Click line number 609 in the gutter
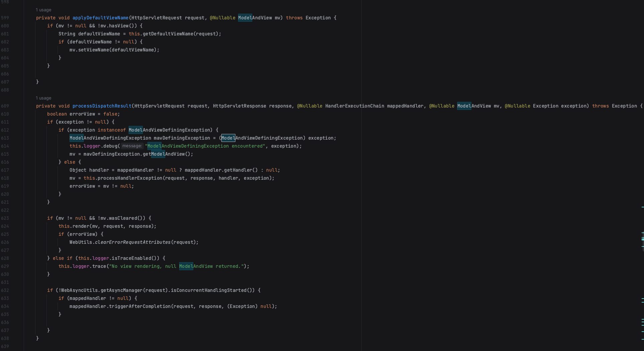The height and width of the screenshot is (351, 644). coord(5,106)
